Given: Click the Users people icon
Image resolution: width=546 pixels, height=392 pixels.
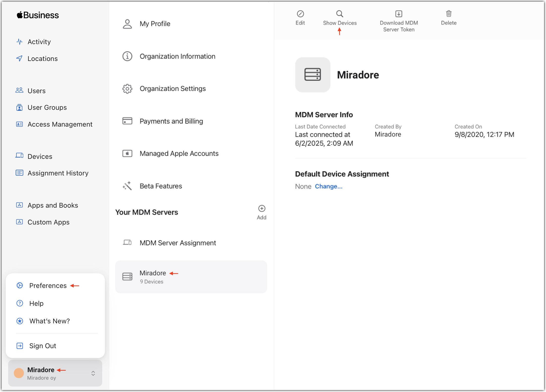Looking at the screenshot, I should coord(19,90).
